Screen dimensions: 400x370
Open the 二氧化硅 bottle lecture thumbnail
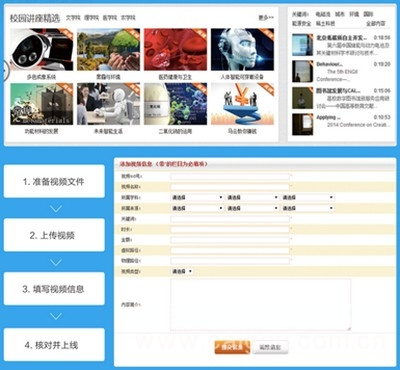click(175, 104)
